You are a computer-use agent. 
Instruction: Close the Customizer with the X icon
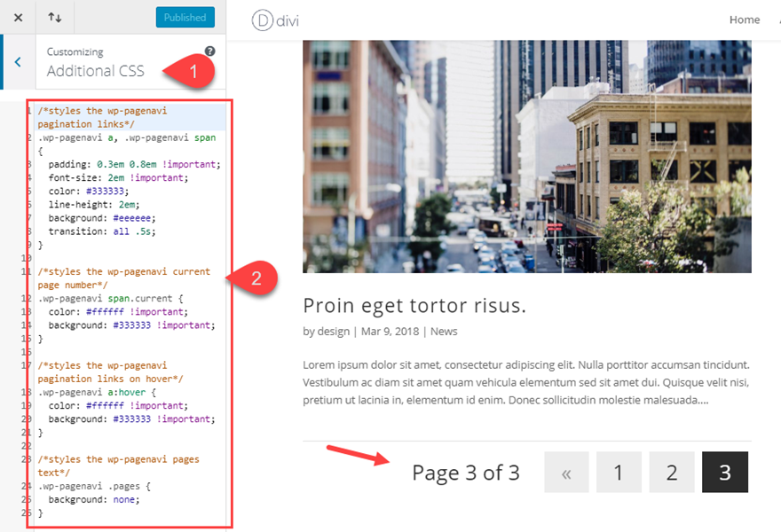(17, 17)
